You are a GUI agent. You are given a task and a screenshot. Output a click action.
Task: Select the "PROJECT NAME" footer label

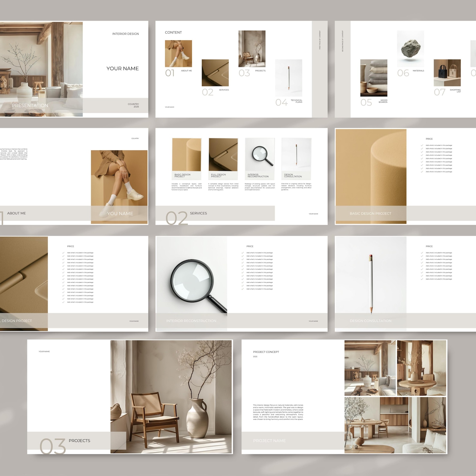click(269, 441)
